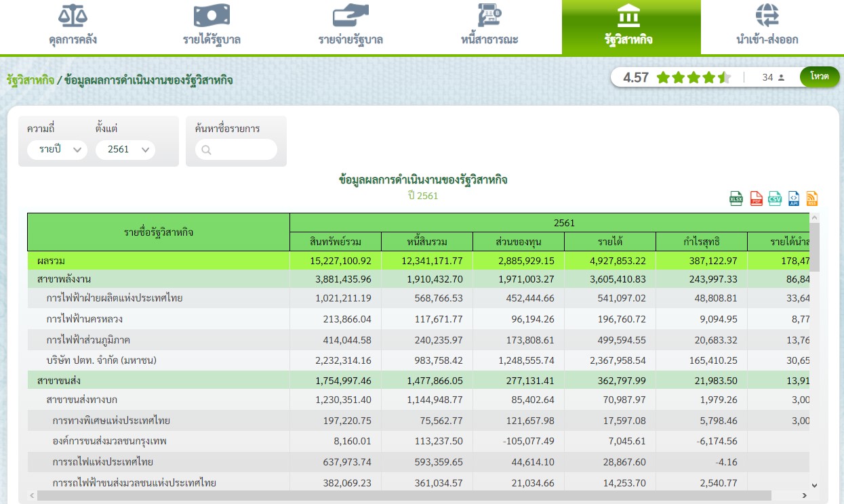Screen dimensions: 844x504
Task: Switch to นำเข้า-ส่งออก tab
Action: [x=767, y=27]
